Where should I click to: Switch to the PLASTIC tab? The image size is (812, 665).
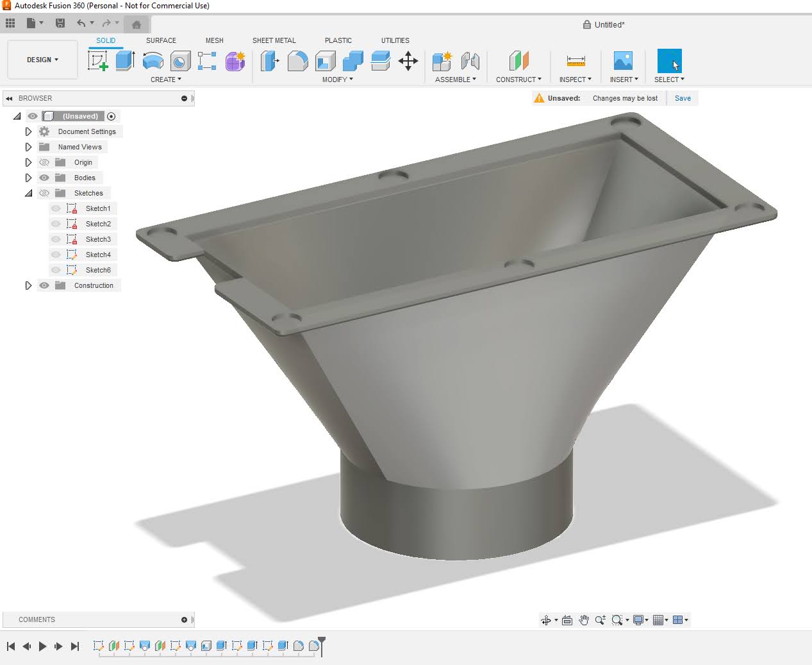tap(338, 40)
